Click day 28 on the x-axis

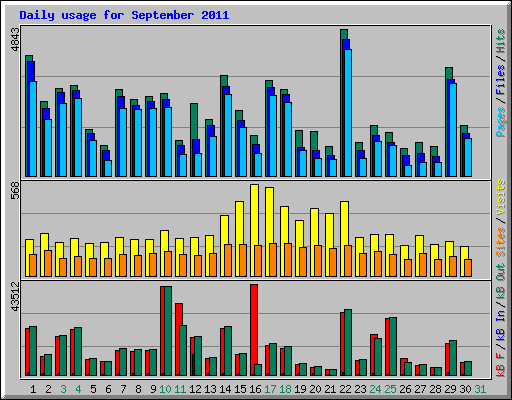point(435,389)
